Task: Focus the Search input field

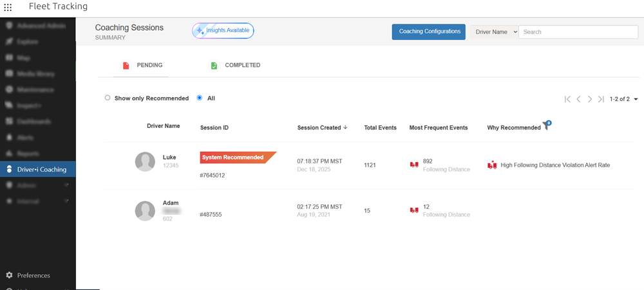Action: (x=578, y=32)
